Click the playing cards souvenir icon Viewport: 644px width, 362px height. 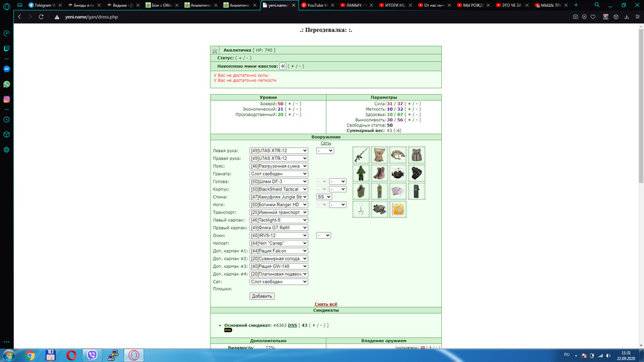pyautogui.click(x=398, y=191)
